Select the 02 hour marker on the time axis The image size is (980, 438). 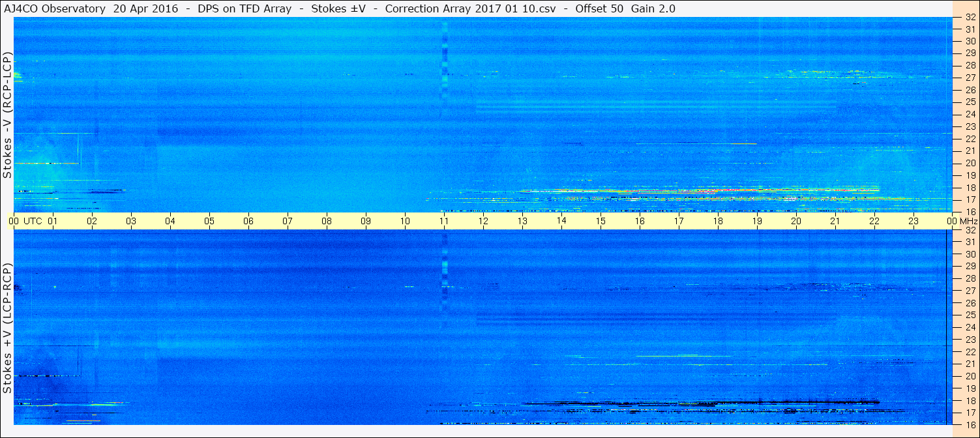pos(92,221)
